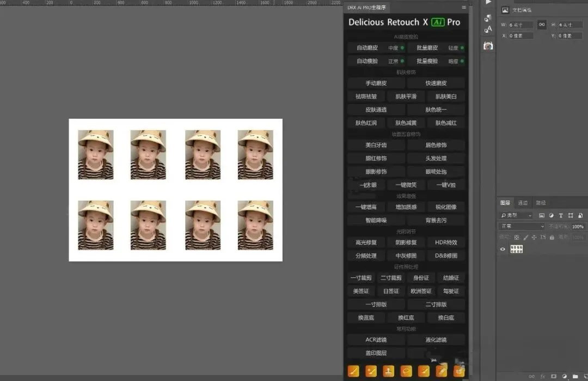This screenshot has height=381, width=588.
Task: Create a new group folder icon
Action: (575, 376)
